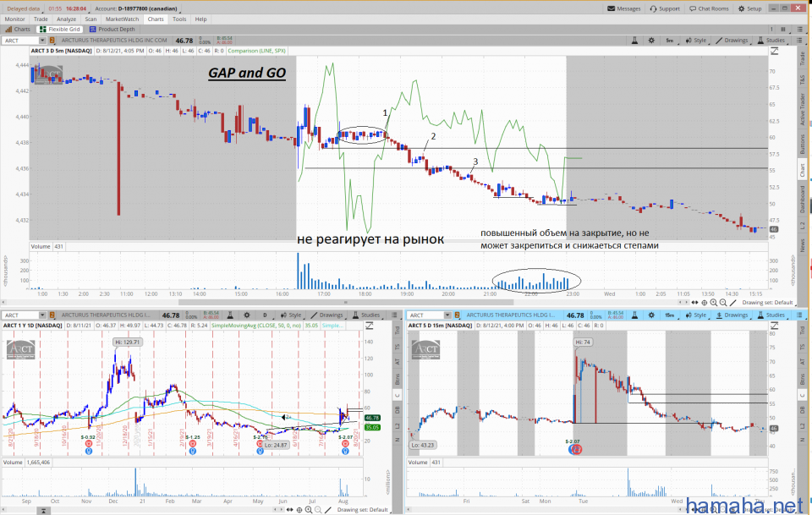Click the auto-scale icon on the top chart

[x=774, y=51]
